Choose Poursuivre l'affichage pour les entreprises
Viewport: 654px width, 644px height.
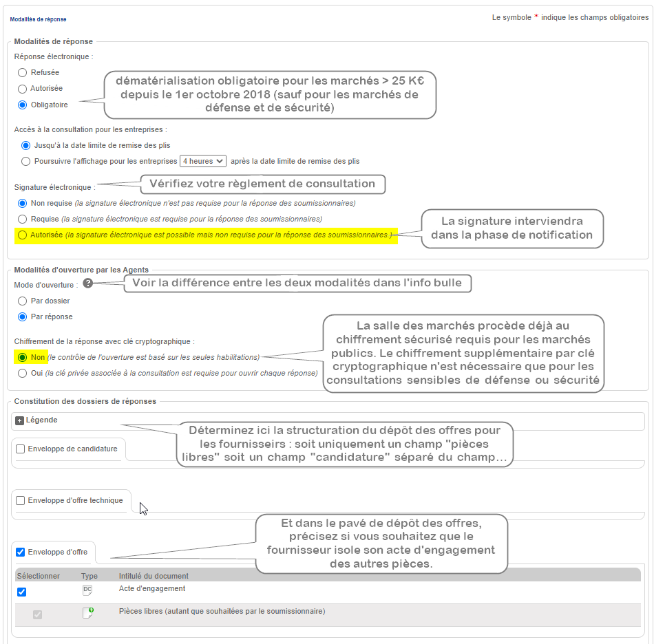[x=26, y=161]
